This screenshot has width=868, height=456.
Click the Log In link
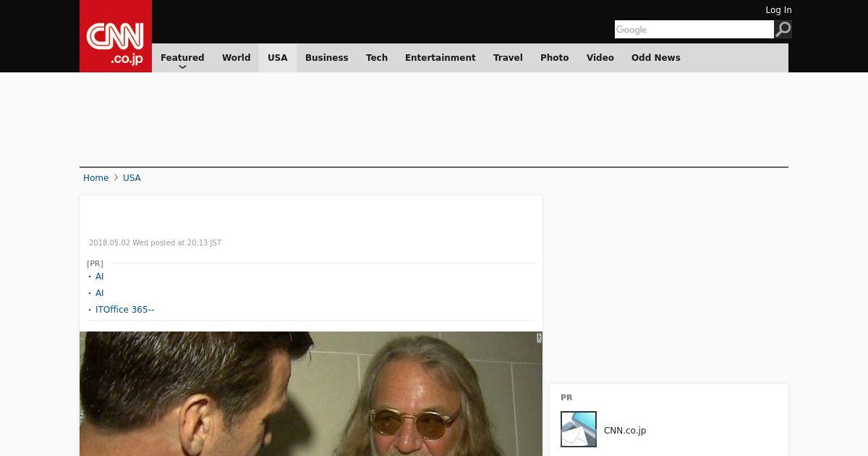[778, 10]
